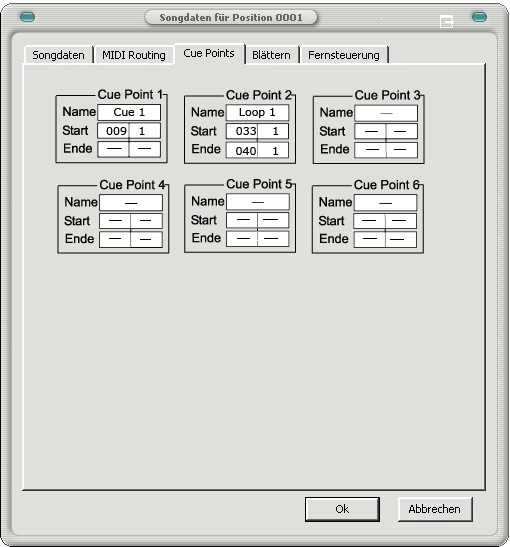510x547 pixels.
Task: Select the Cue Points tab
Action: (209, 53)
